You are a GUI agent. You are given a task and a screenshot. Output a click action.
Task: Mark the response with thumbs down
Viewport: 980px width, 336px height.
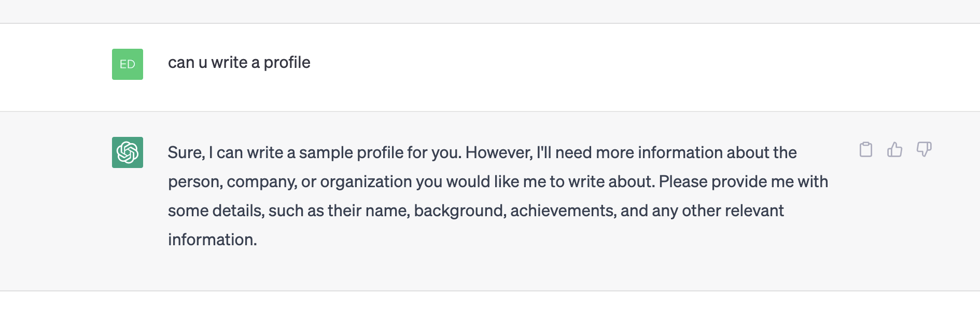(923, 149)
